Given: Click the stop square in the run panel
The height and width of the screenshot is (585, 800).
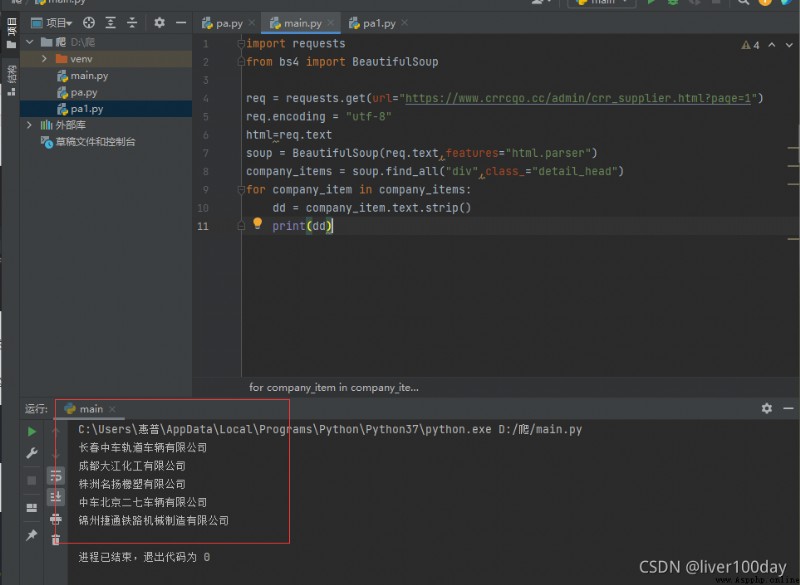Looking at the screenshot, I should point(32,480).
